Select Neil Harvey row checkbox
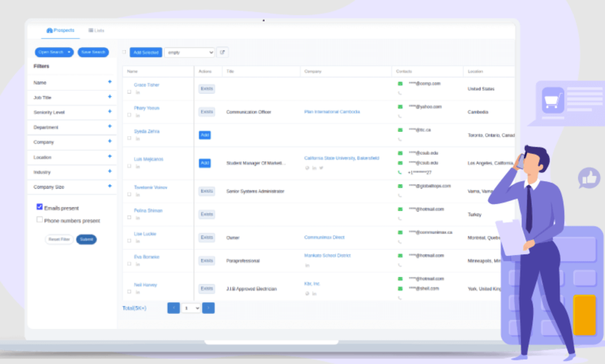 click(129, 292)
